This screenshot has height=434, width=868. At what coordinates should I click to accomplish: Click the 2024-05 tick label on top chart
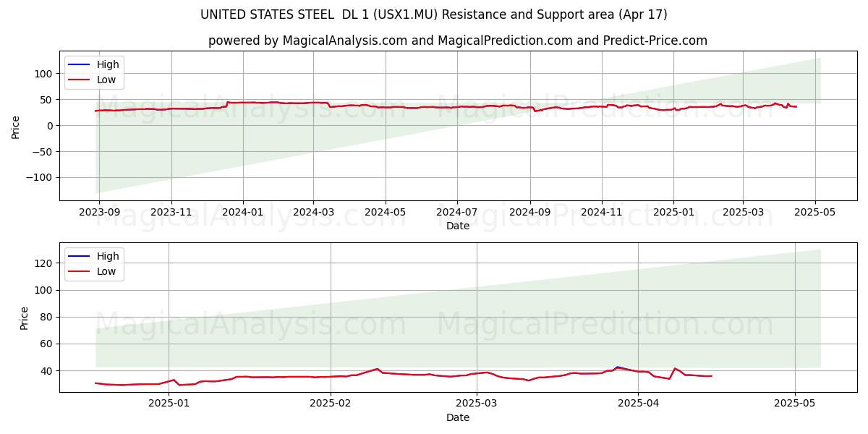pyautogui.click(x=386, y=213)
